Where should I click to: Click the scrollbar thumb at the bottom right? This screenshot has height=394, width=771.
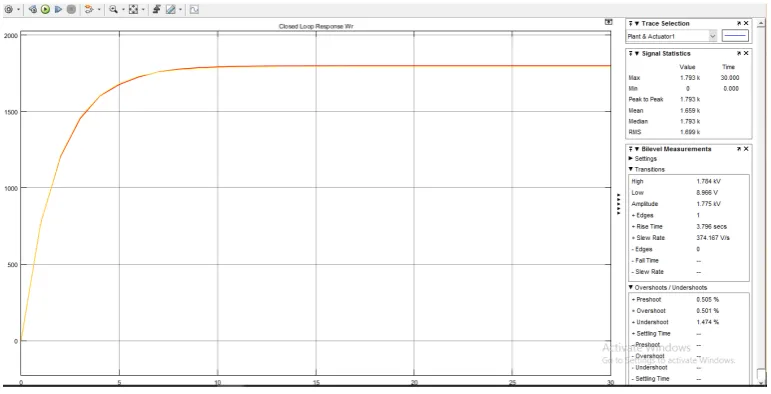761,375
